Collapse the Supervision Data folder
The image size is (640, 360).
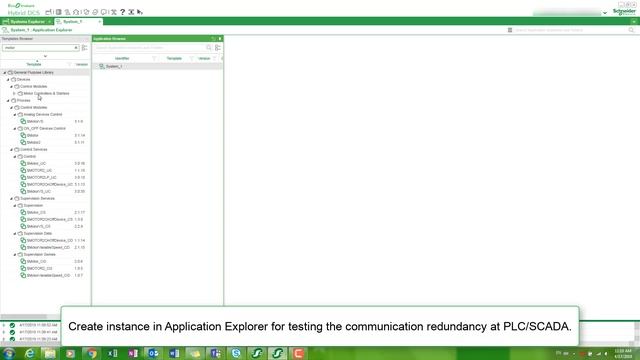click(x=15, y=233)
